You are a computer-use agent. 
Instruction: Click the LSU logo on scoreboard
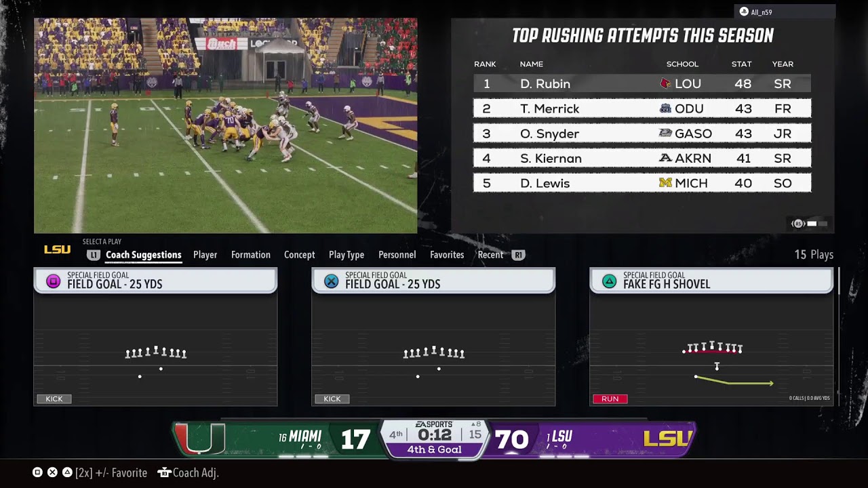pos(668,439)
